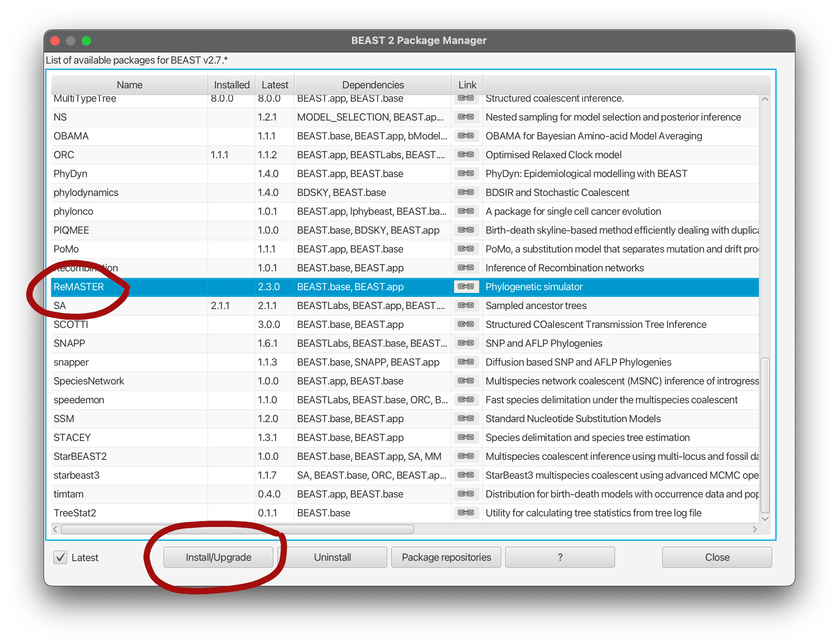Image resolution: width=839 pixels, height=644 pixels.
Task: Sort by the Dependencies column header
Action: pyautogui.click(x=373, y=85)
